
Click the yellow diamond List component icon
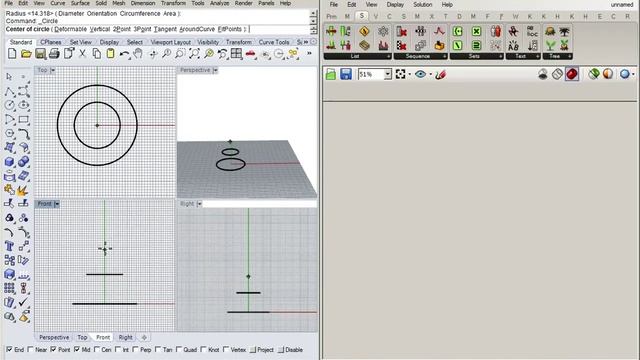pos(364,31)
